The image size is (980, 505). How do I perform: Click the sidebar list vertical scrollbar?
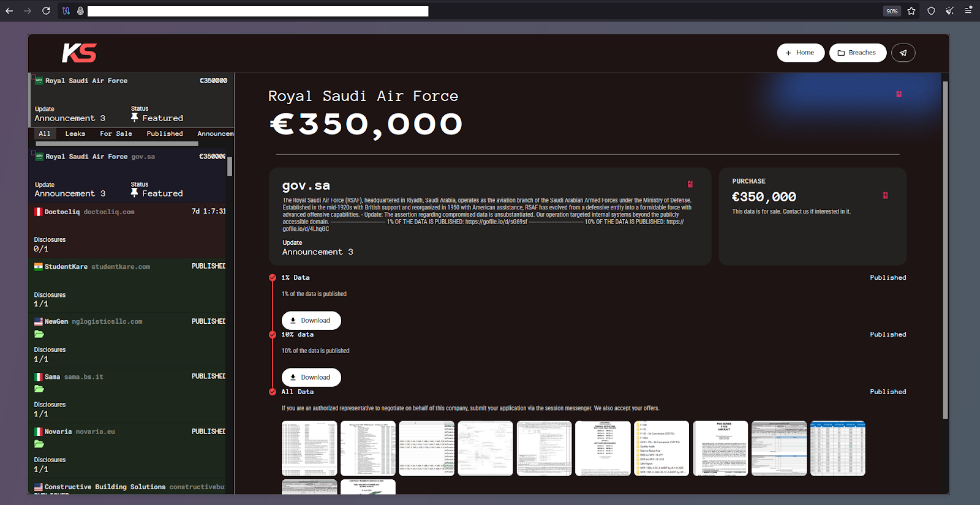point(230,166)
